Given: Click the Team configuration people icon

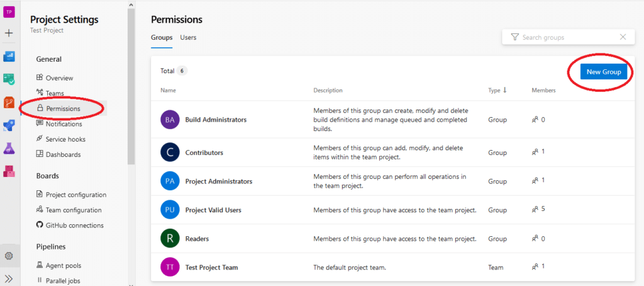Looking at the screenshot, I should (x=40, y=209).
